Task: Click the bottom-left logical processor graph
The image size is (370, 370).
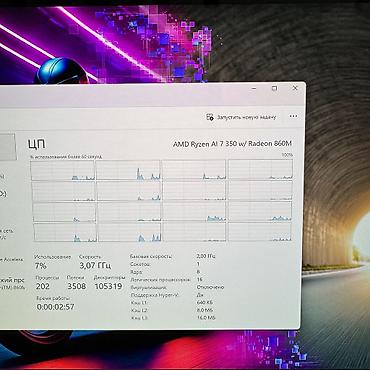Action: click(x=65, y=233)
